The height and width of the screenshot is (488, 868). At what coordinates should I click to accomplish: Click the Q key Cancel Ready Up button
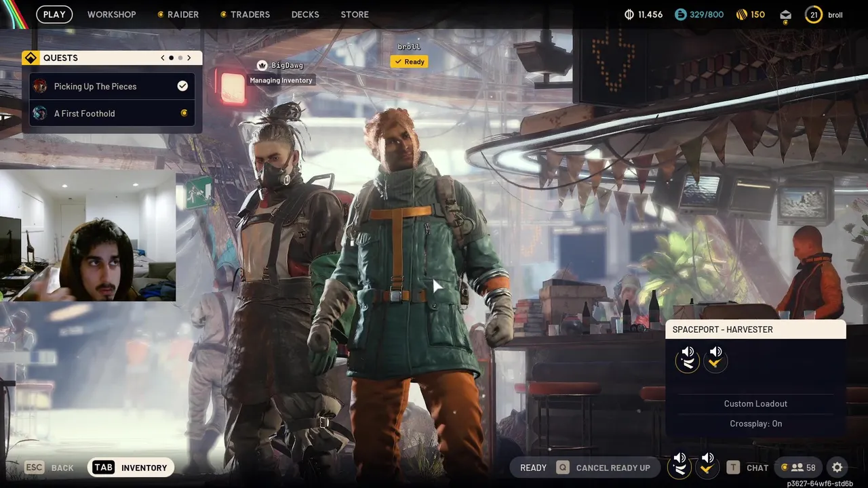coord(603,468)
